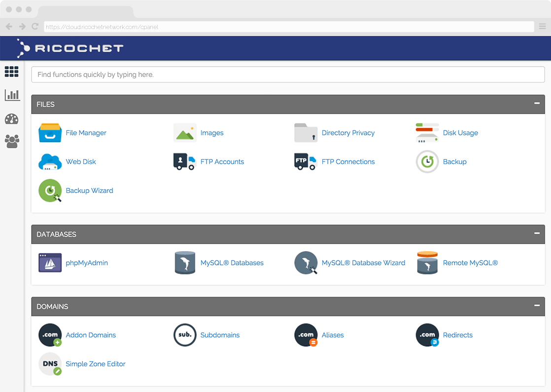Click the Backup Wizard icon
The width and height of the screenshot is (551, 392).
(50, 191)
